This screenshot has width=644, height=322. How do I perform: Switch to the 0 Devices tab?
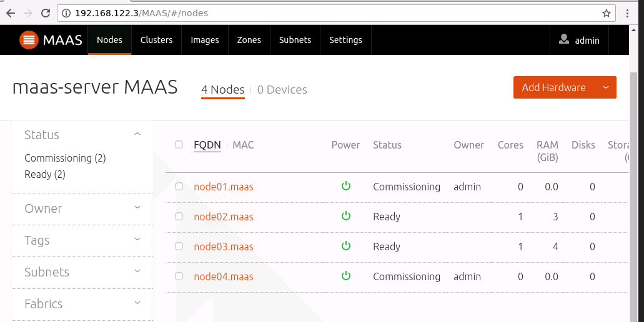click(282, 90)
